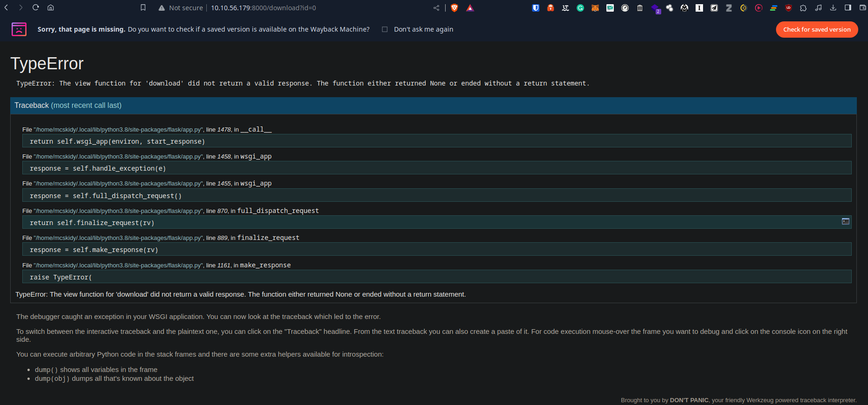Screen dimensions: 868x405
Task: Open the Grammarly extension icon
Action: [580, 8]
